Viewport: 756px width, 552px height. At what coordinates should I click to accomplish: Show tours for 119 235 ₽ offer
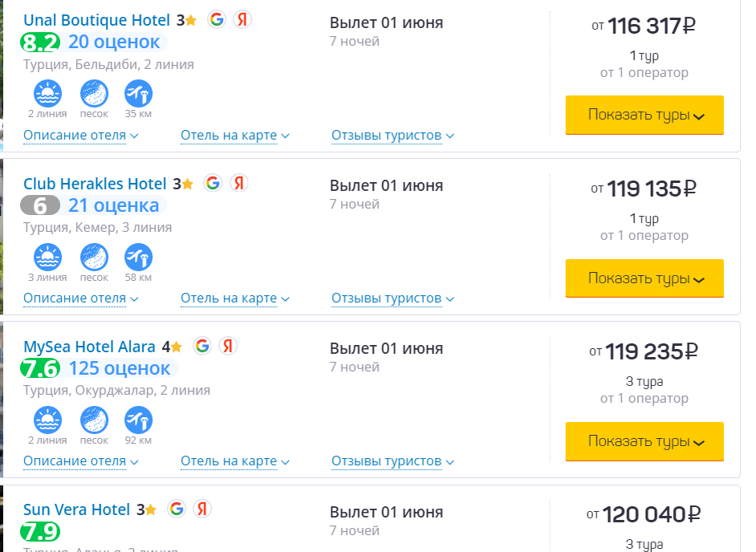[x=644, y=441]
